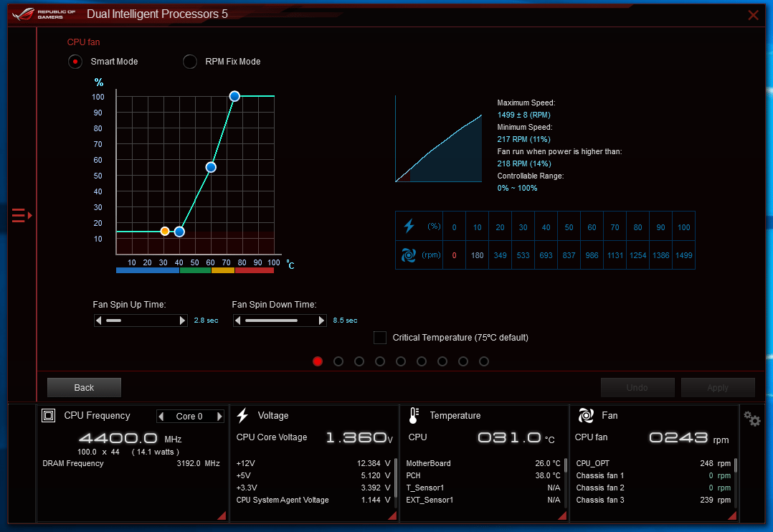
Task: Click the 'Core 0' label
Action: tap(189, 417)
